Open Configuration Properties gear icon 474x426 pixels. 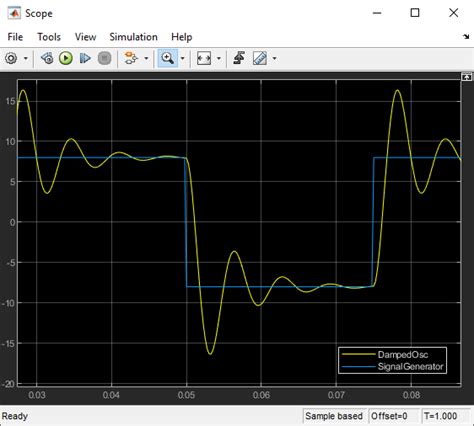(x=11, y=58)
